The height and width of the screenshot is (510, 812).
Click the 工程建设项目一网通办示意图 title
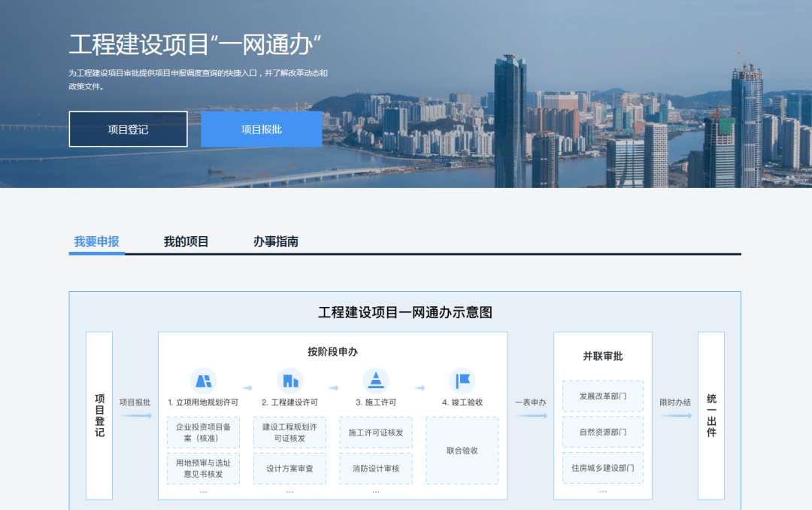(405, 312)
